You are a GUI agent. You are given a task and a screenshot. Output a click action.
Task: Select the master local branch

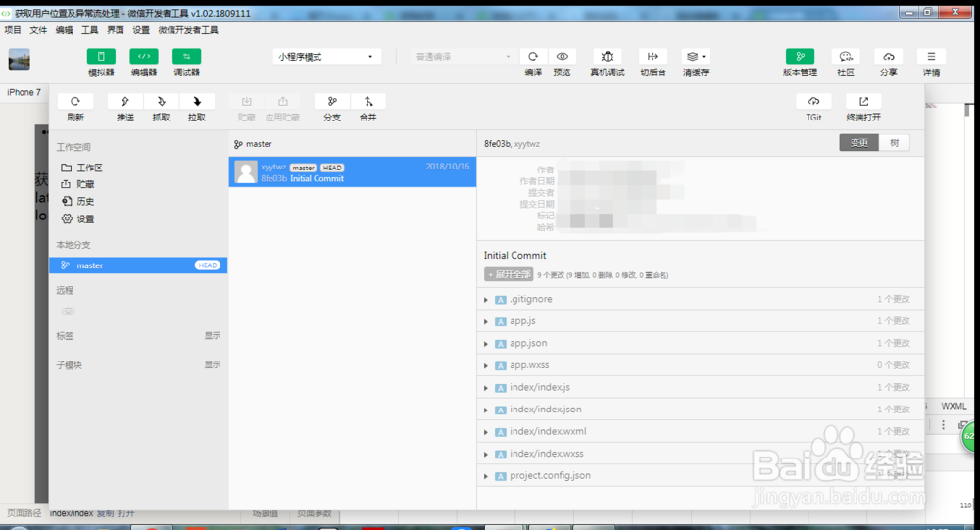(x=138, y=265)
